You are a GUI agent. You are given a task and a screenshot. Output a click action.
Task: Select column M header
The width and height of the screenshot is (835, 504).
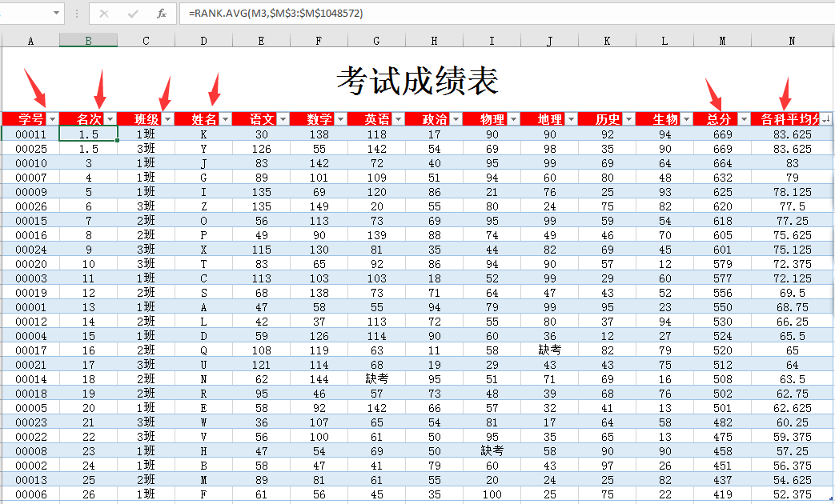pos(722,41)
